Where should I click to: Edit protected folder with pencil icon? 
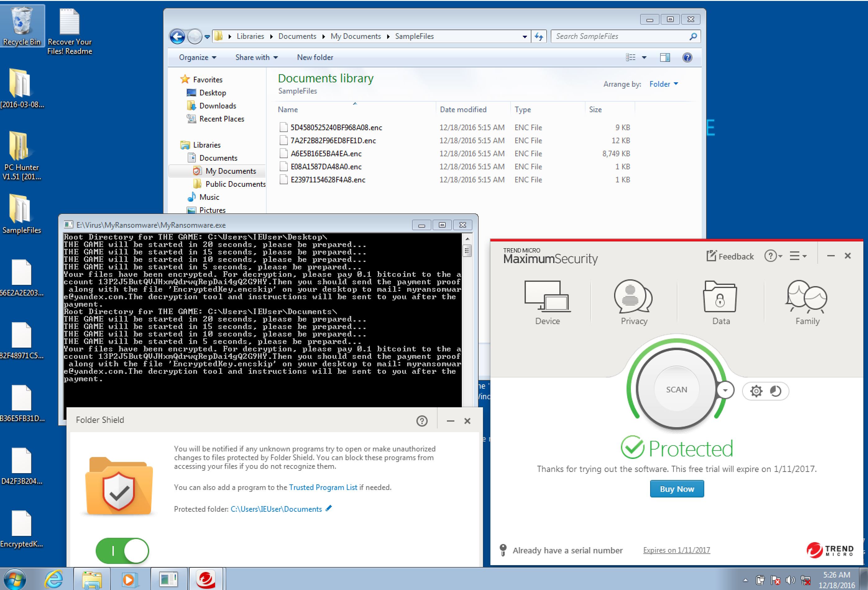[329, 508]
